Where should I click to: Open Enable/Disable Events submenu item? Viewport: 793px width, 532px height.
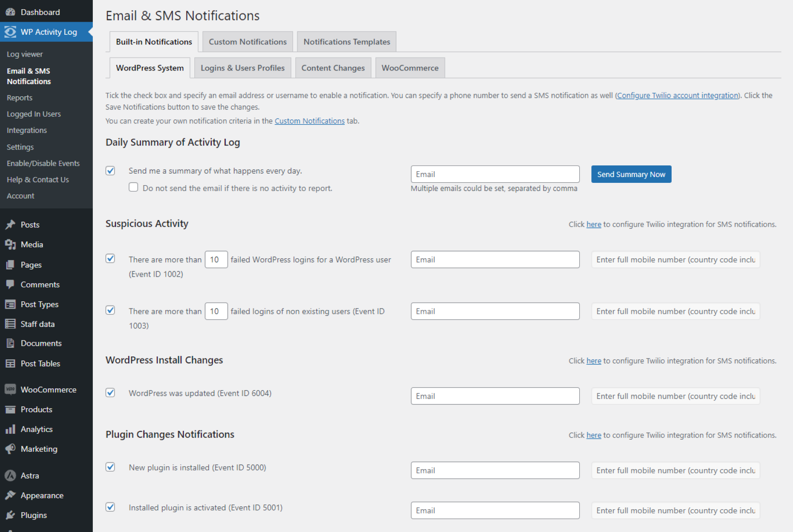[43, 163]
